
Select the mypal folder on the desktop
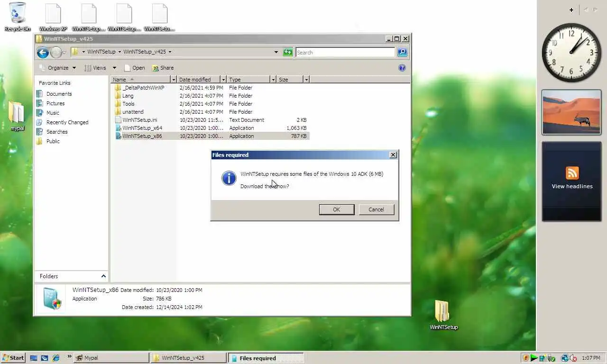click(17, 116)
